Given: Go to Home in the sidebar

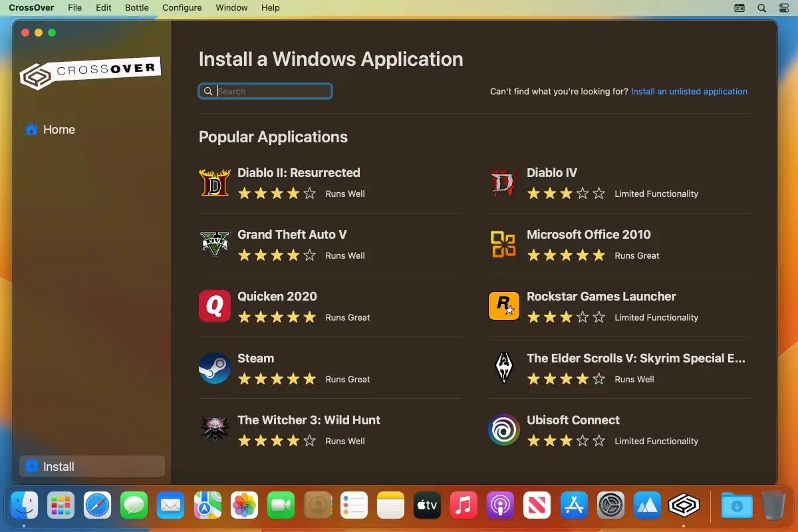Looking at the screenshot, I should coord(92,129).
